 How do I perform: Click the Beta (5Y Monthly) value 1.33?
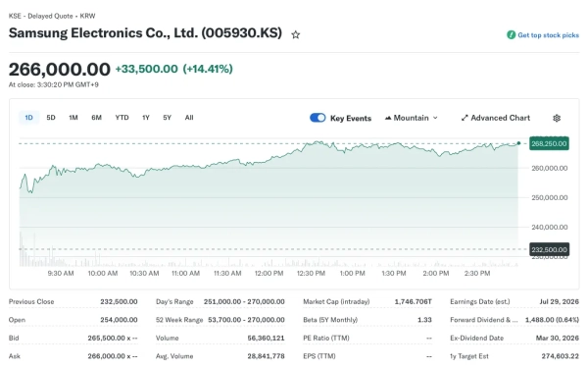pyautogui.click(x=424, y=320)
